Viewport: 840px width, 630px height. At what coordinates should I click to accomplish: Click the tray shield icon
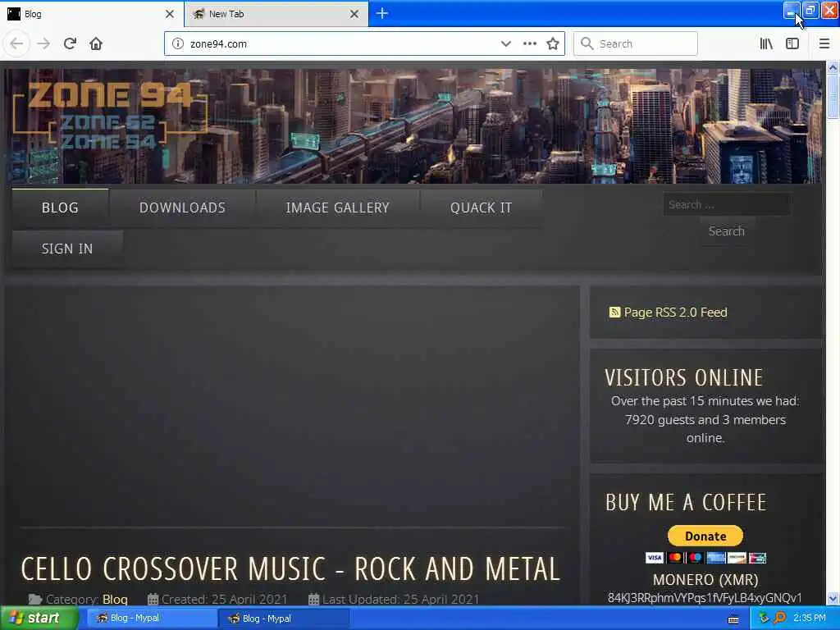pyautogui.click(x=764, y=618)
